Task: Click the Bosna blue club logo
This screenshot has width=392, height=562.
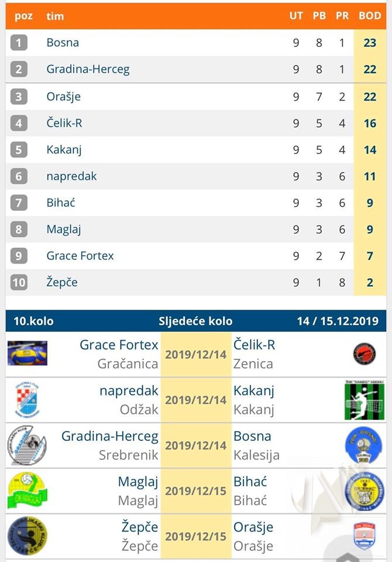Action: point(364,445)
